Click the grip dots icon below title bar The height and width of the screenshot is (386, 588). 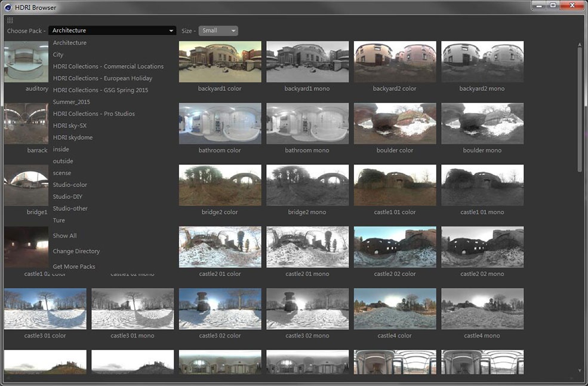click(x=10, y=20)
